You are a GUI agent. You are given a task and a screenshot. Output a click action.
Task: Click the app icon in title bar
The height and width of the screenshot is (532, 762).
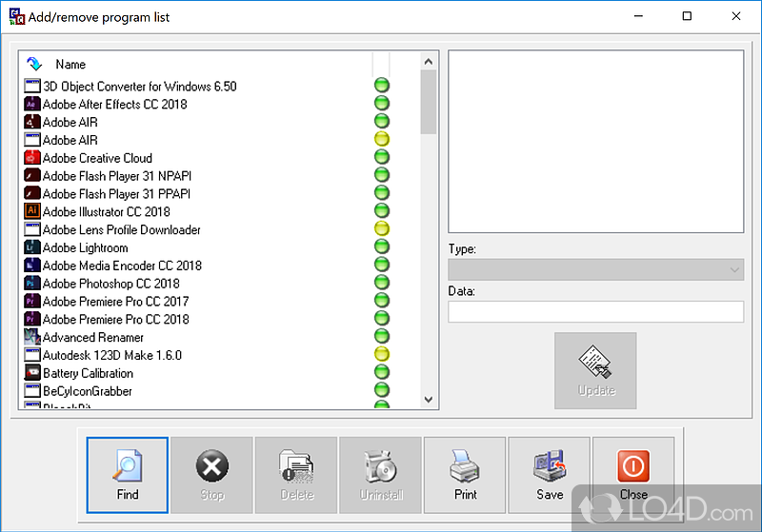(16, 17)
